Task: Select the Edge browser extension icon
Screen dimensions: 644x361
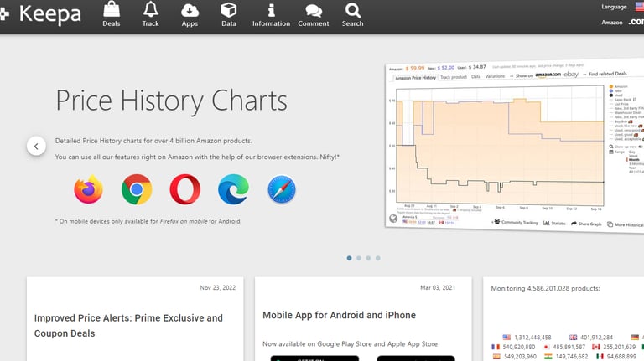Action: click(x=233, y=189)
